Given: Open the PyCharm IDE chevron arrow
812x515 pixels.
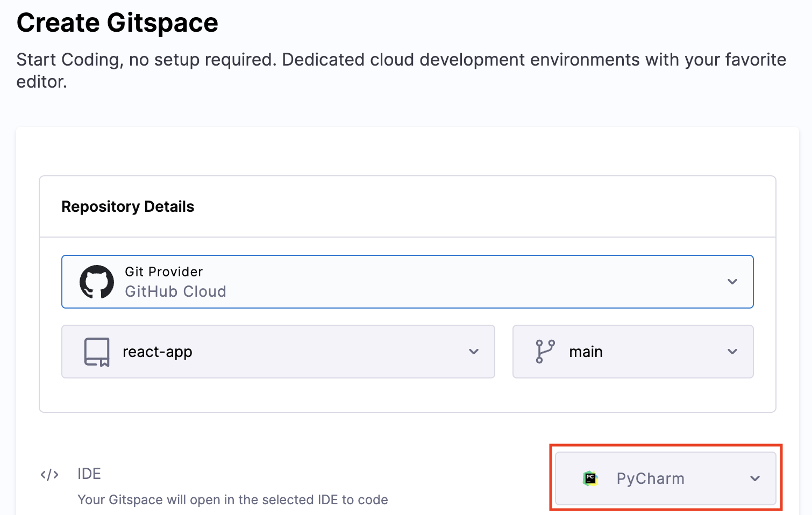Looking at the screenshot, I should (x=755, y=478).
